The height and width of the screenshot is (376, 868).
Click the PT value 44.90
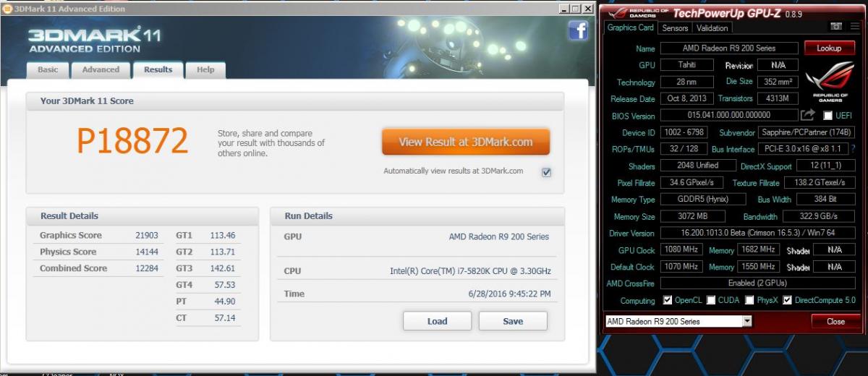click(x=226, y=302)
